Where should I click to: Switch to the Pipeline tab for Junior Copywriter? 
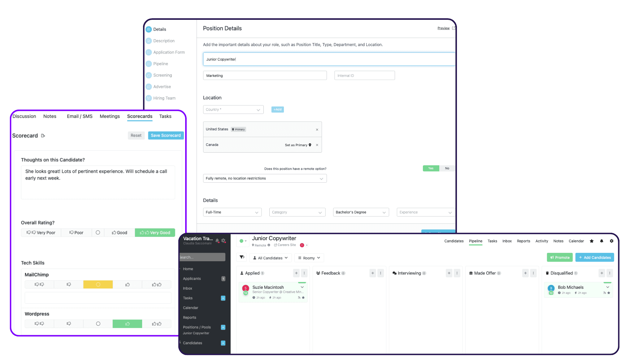click(476, 241)
